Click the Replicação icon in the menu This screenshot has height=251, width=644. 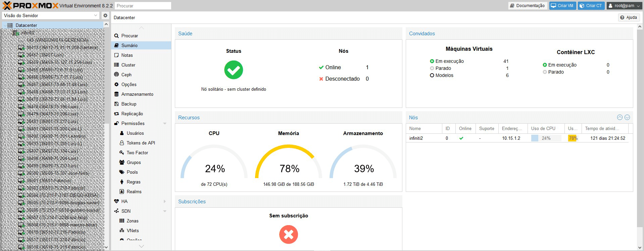click(x=116, y=114)
